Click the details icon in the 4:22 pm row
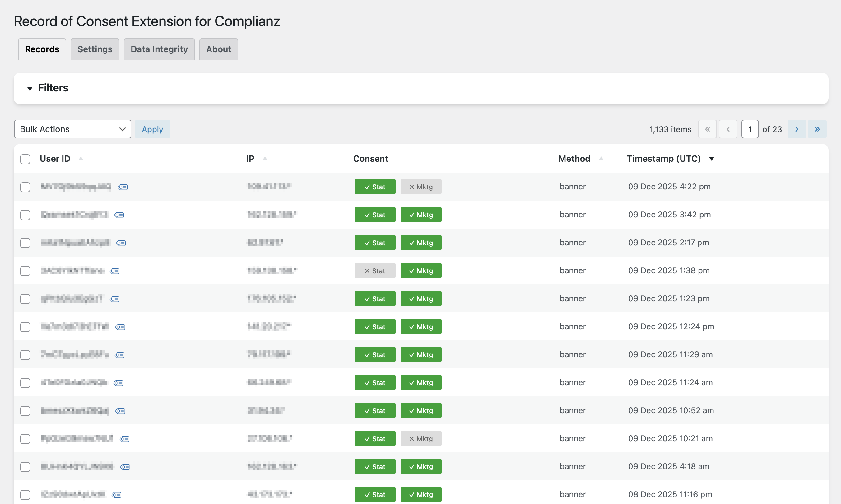The width and height of the screenshot is (841, 504). pos(123,187)
